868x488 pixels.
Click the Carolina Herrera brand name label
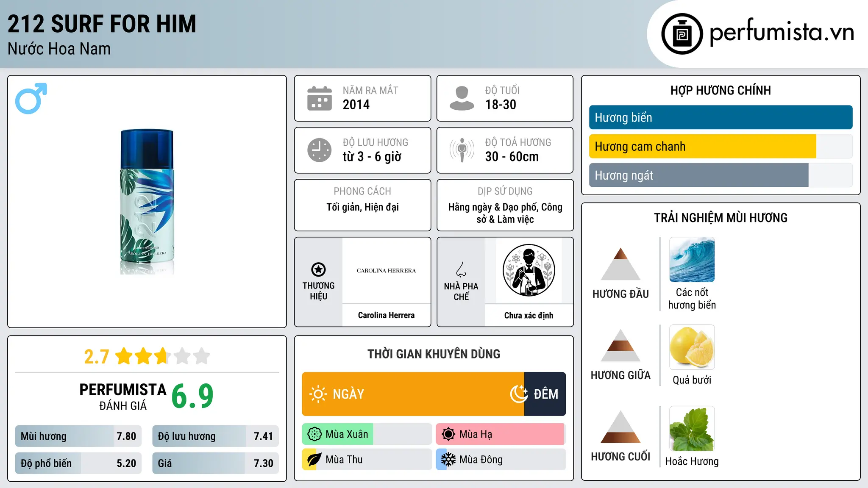pos(386,315)
